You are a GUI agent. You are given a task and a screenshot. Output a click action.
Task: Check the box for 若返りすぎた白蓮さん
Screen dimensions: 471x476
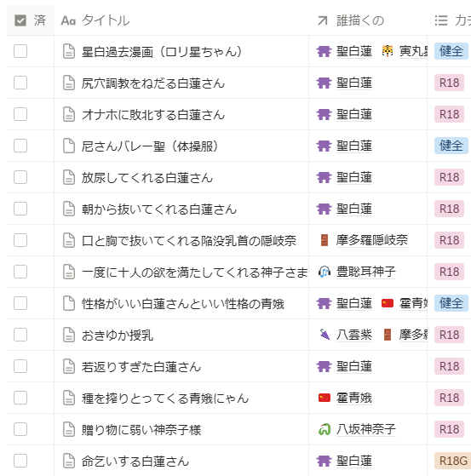[20, 366]
